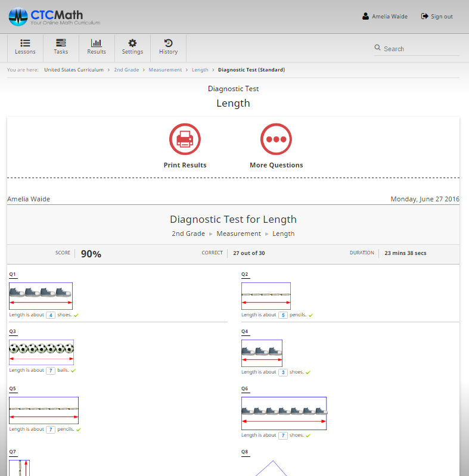Go to Measurement breadcrumb link
The height and width of the screenshot is (476, 469).
point(165,70)
